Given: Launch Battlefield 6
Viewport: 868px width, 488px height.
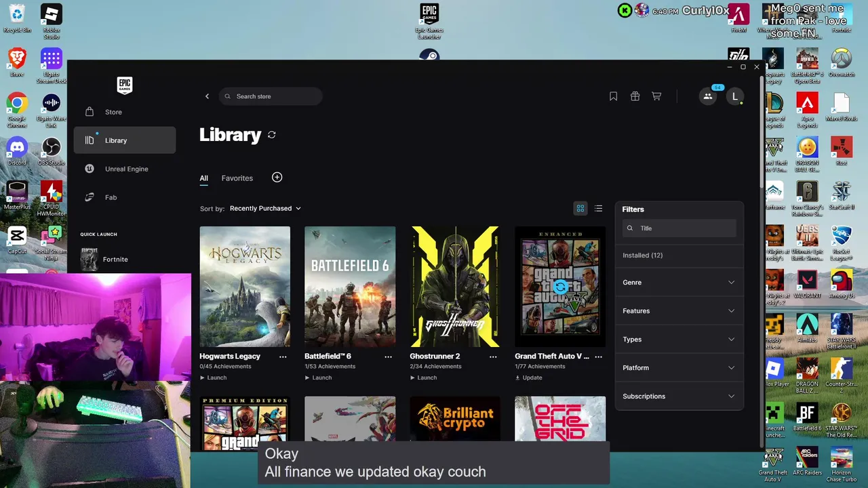Looking at the screenshot, I should [319, 378].
